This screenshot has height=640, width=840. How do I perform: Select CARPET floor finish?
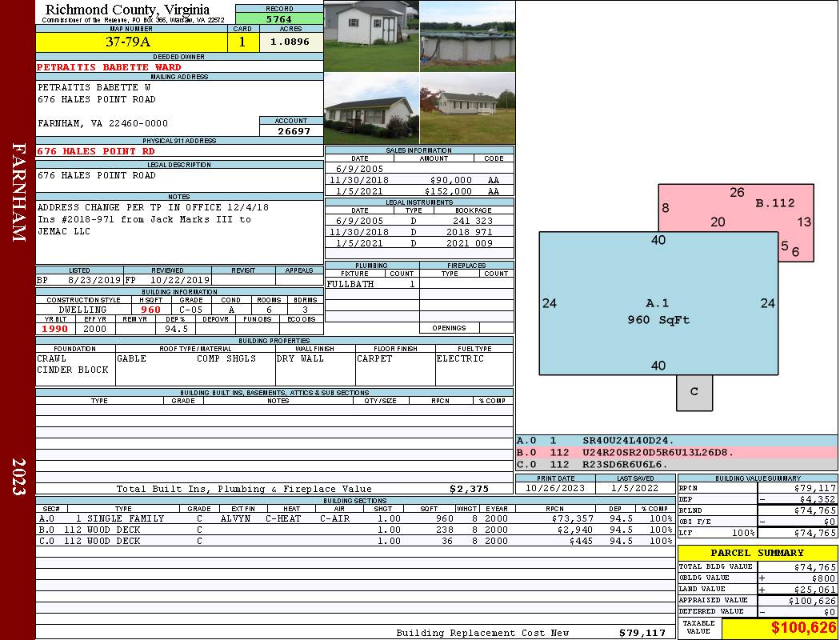[x=374, y=358]
